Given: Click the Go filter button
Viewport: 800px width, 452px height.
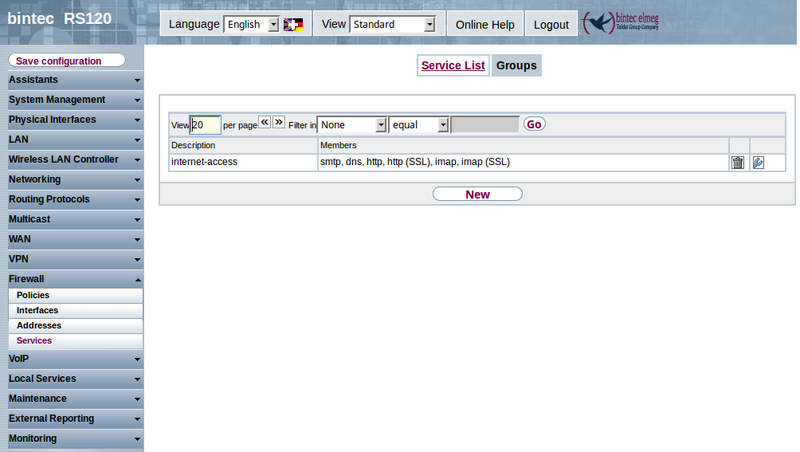Looking at the screenshot, I should (534, 124).
